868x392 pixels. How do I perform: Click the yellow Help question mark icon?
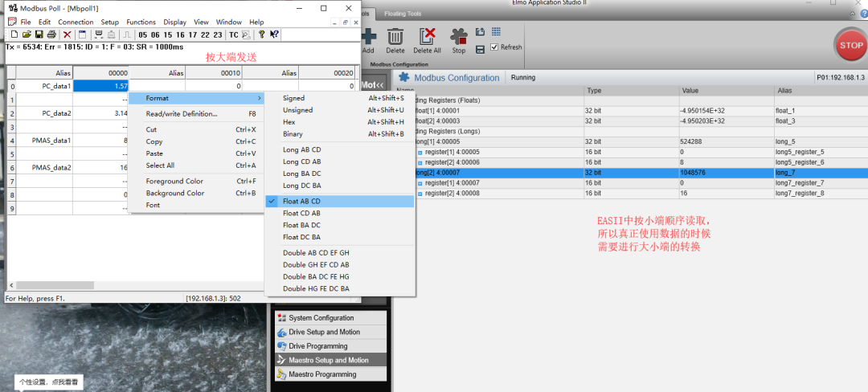pyautogui.click(x=262, y=35)
